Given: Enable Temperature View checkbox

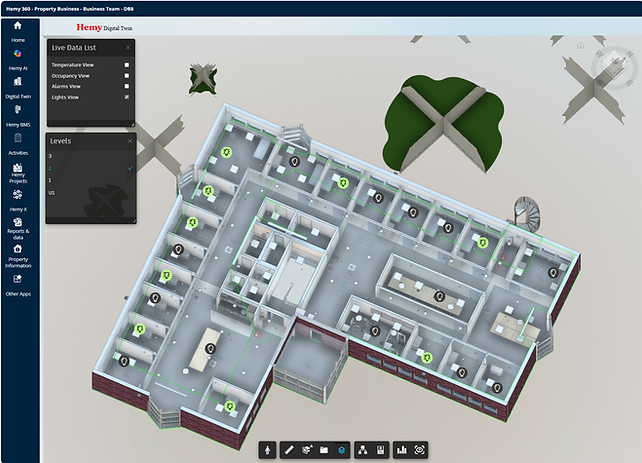Looking at the screenshot, I should pos(127,65).
